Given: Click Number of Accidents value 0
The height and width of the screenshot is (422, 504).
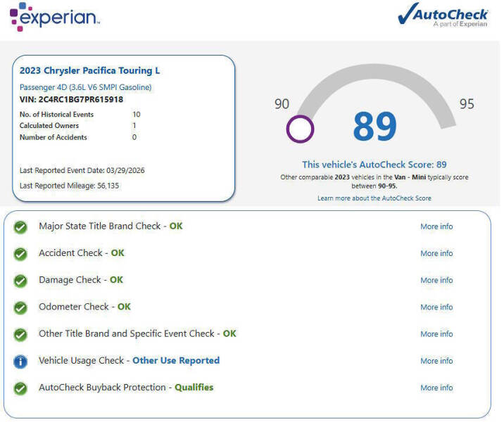Looking at the screenshot, I should (x=134, y=137).
